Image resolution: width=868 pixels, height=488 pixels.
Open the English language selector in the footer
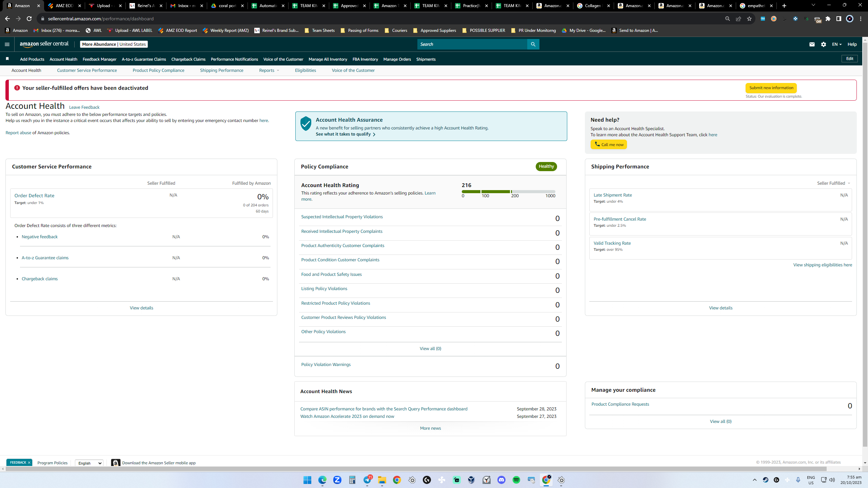point(89,463)
